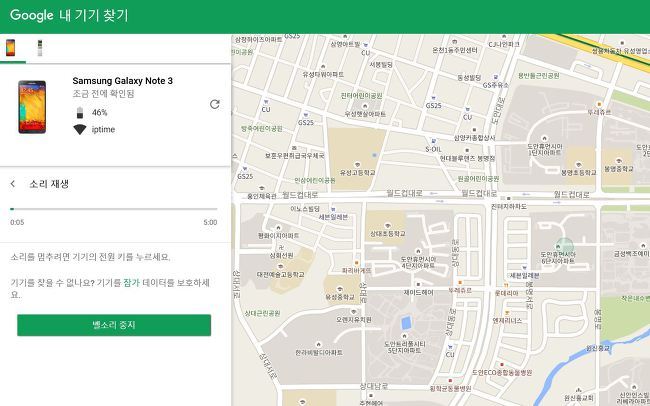Click the 벨소리 중지 button
Viewport: 650px width, 406px height.
tap(114, 325)
